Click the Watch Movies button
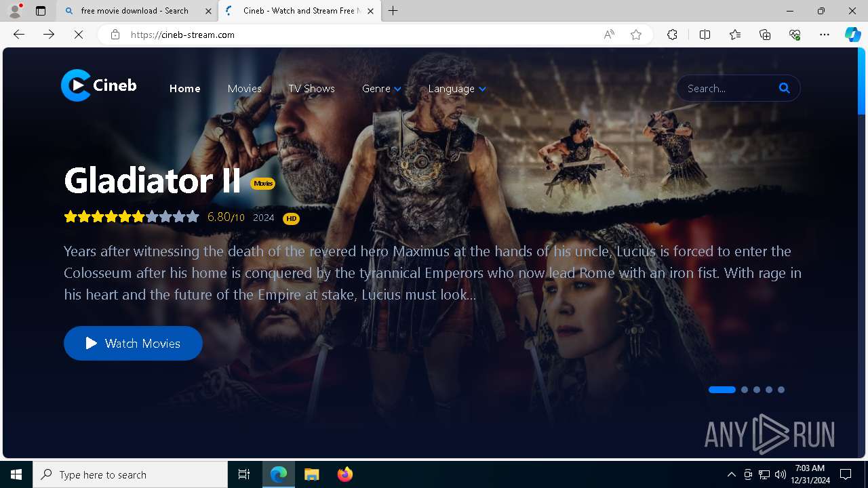The height and width of the screenshot is (488, 868). coord(133,343)
